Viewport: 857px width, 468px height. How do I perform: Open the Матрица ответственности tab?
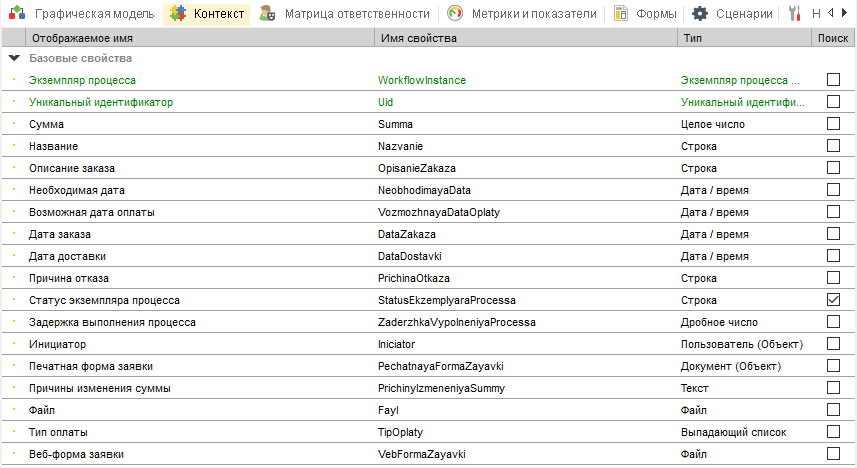(x=357, y=14)
